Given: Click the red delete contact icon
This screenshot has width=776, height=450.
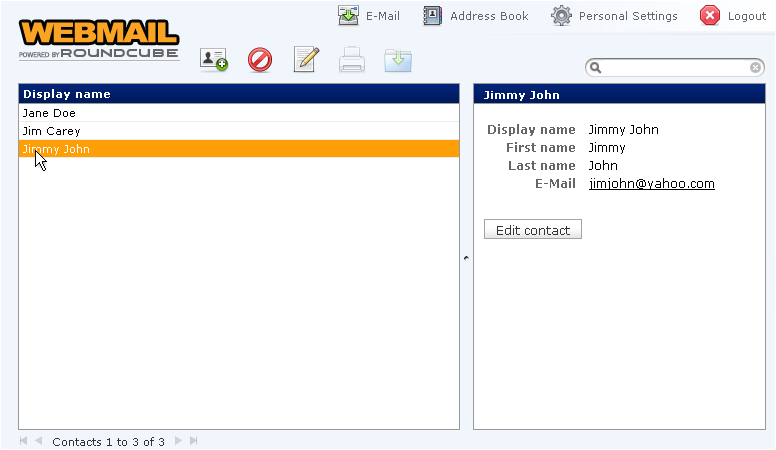Looking at the screenshot, I should [260, 60].
